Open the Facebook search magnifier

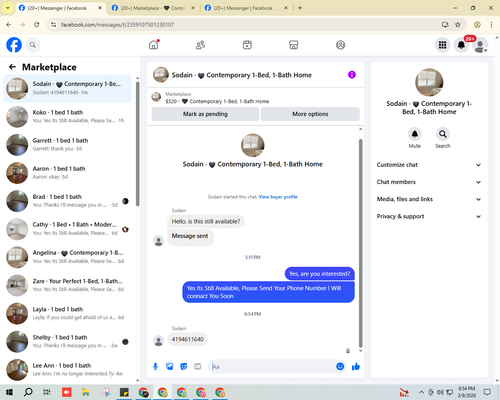point(33,45)
